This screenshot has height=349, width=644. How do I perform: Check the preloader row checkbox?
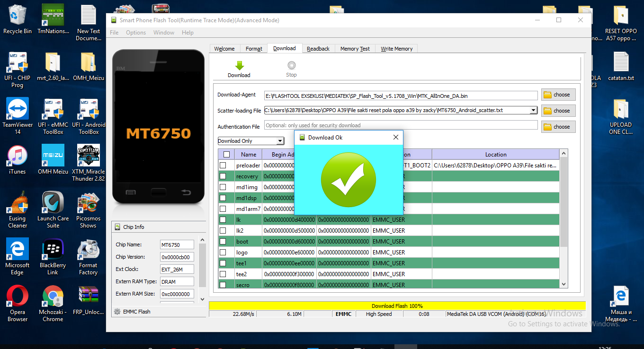click(x=223, y=165)
